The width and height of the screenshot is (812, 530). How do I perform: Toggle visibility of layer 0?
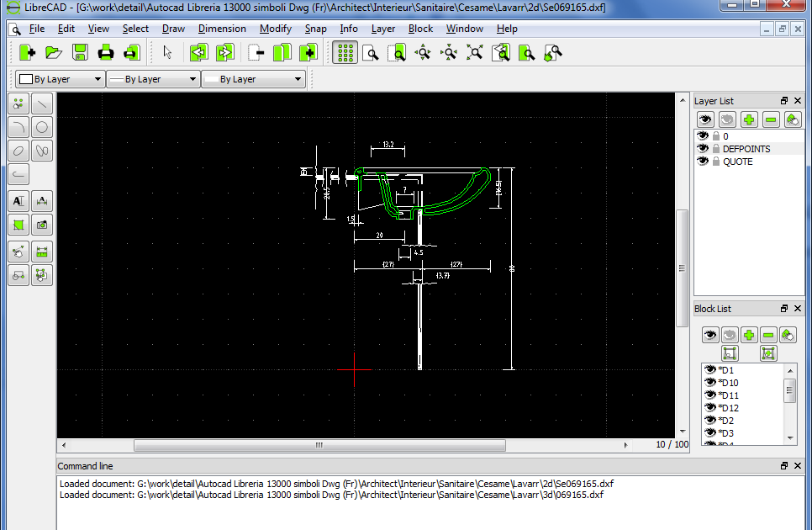[703, 135]
